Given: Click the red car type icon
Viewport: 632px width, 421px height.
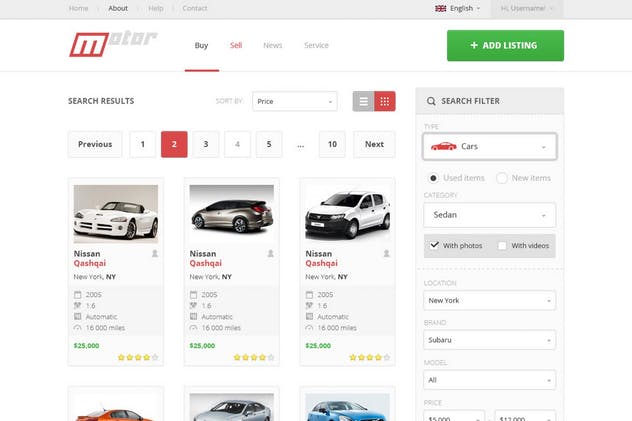Looking at the screenshot, I should coord(443,146).
